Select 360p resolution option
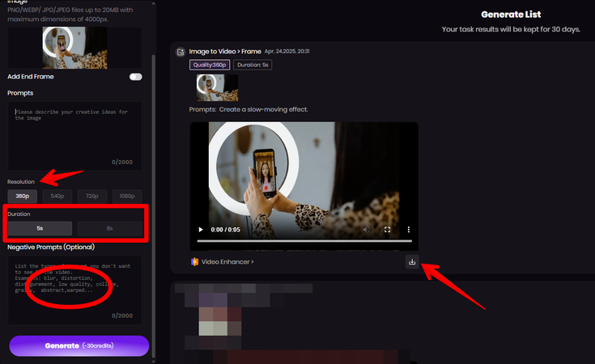Viewport: 595px width, 364px height. pyautogui.click(x=23, y=196)
